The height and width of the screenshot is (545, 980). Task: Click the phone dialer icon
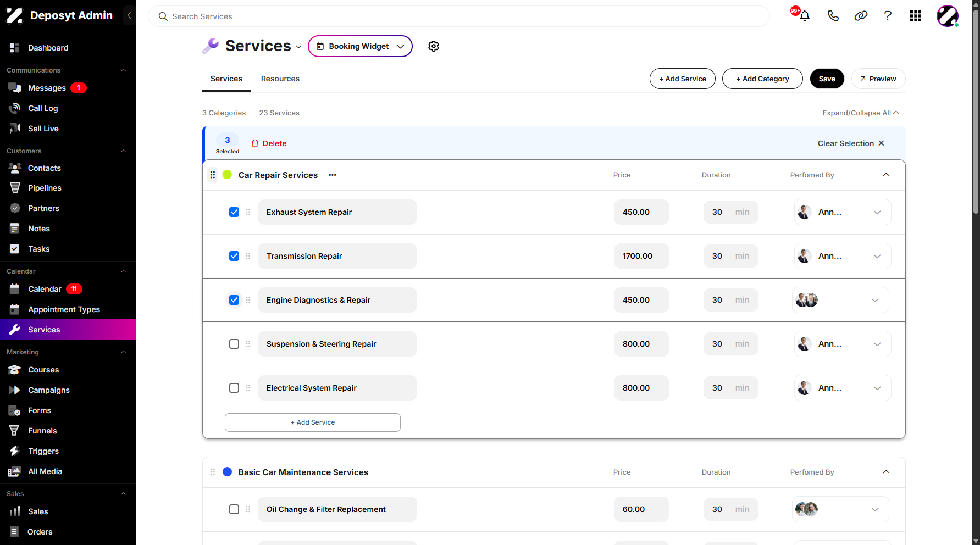833,16
